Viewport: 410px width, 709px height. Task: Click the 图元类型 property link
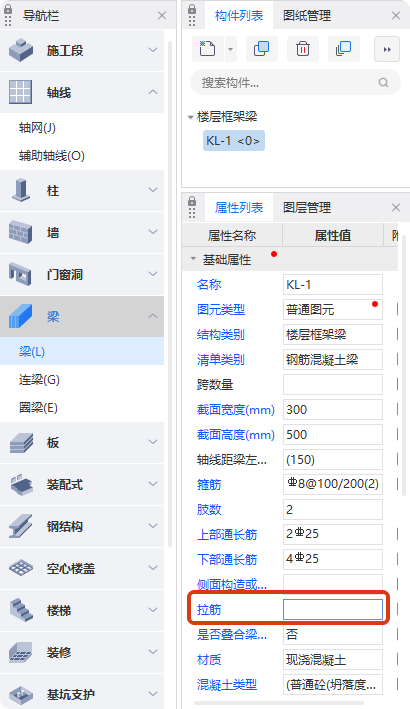[221, 310]
